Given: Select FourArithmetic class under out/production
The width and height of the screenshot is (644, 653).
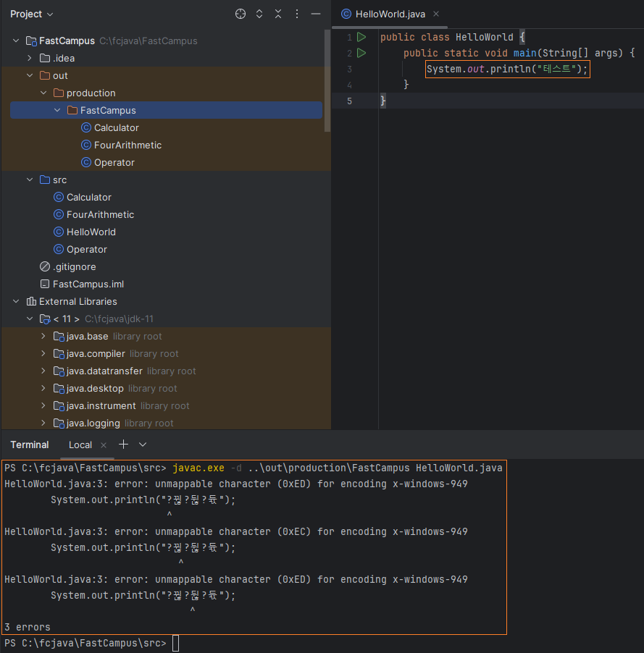Looking at the screenshot, I should [121, 145].
